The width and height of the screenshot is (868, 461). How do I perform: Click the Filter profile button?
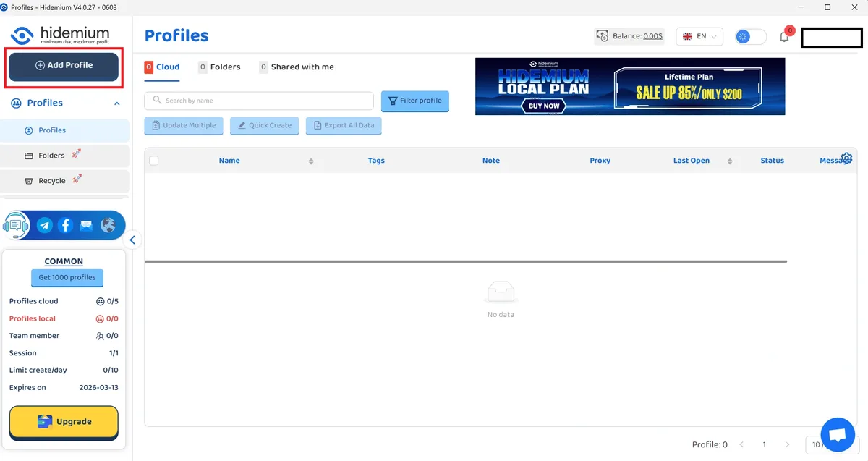pyautogui.click(x=415, y=101)
